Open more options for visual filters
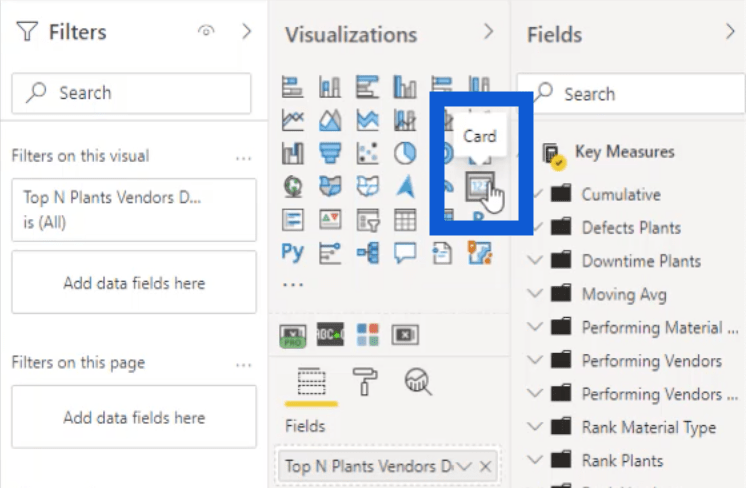Image resolution: width=746 pixels, height=488 pixels. (x=244, y=158)
